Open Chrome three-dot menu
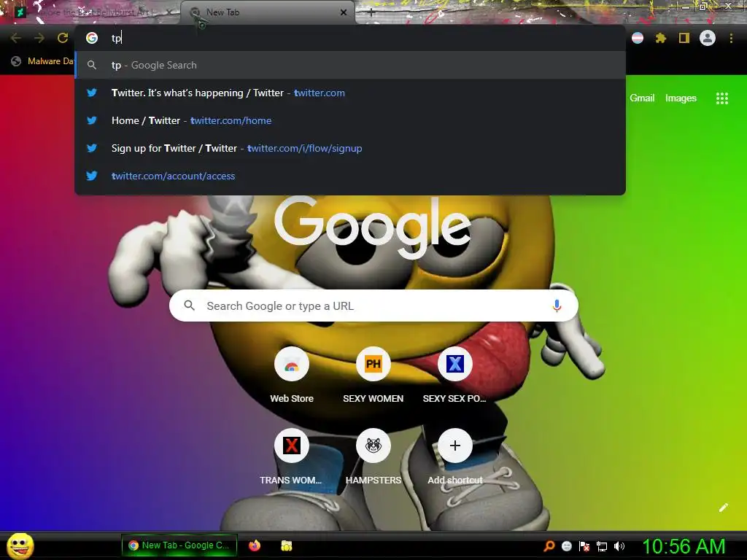 click(x=731, y=38)
